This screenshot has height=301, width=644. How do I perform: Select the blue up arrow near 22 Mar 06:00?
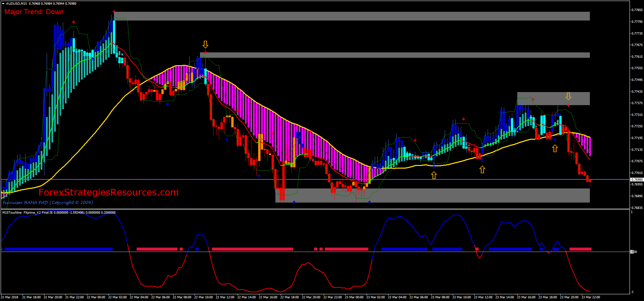(168, 105)
